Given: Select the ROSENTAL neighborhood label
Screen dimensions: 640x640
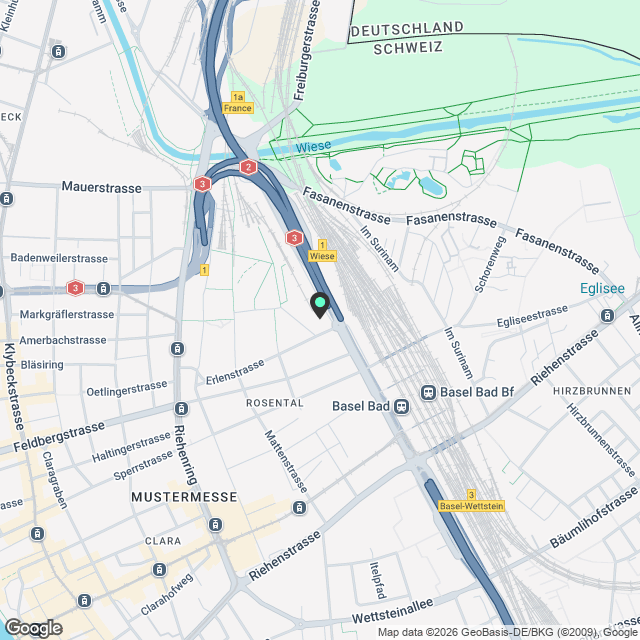Looking at the screenshot, I should click(x=275, y=403).
